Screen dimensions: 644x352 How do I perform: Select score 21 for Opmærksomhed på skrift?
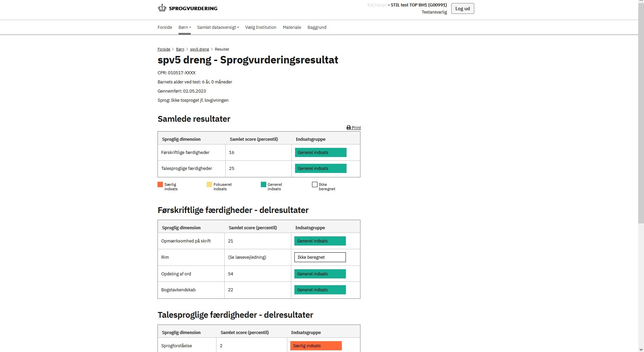231,241
